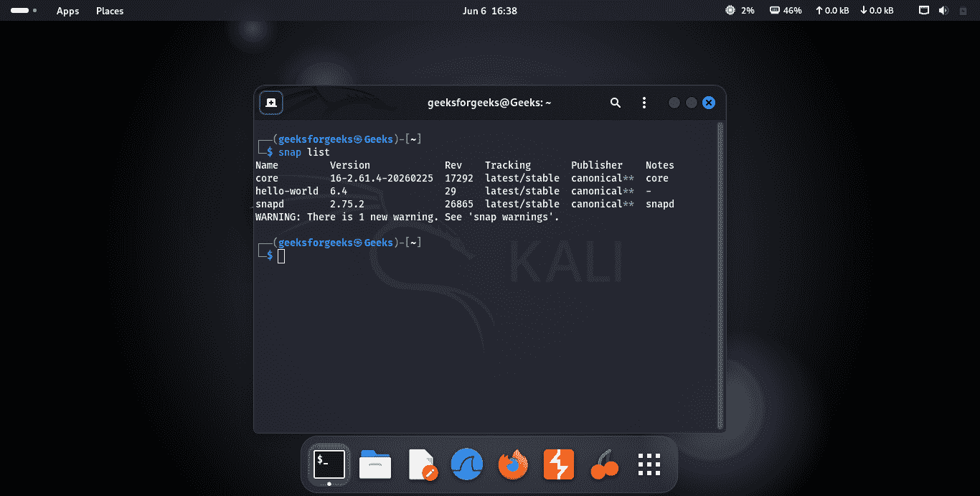Open the volume tray icon
980x496 pixels.
pyautogui.click(x=943, y=11)
